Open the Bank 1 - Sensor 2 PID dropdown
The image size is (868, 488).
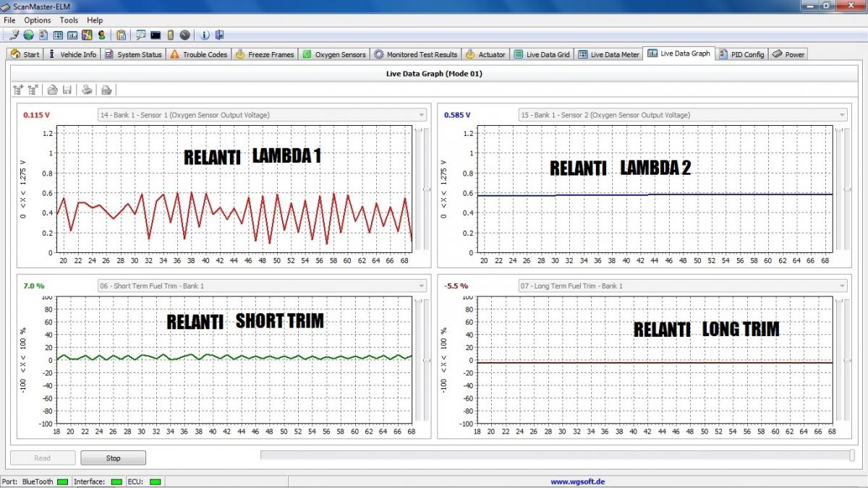(x=841, y=115)
